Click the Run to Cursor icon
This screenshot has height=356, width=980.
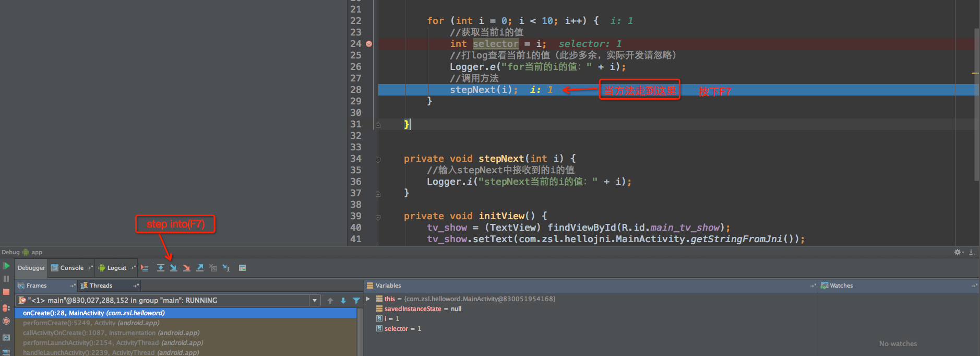(x=226, y=268)
